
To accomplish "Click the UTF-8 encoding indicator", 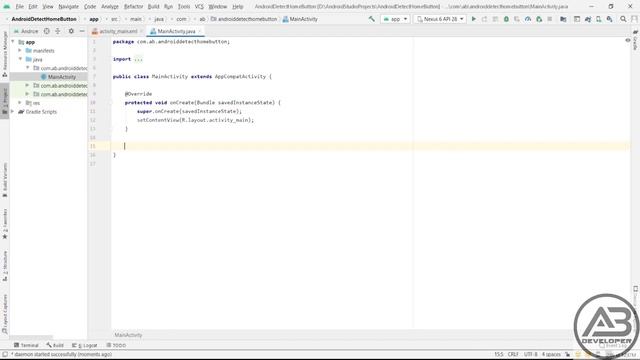I will point(531,354).
